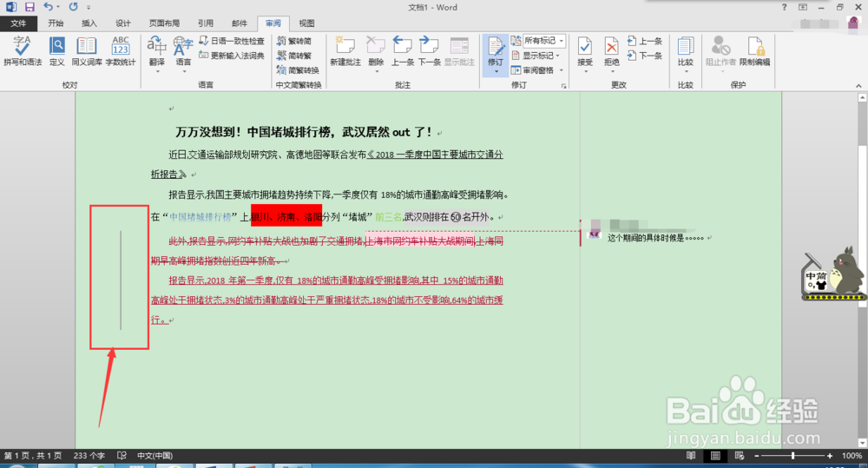
Task: Switch to the 邮件 tab
Action: (240, 23)
